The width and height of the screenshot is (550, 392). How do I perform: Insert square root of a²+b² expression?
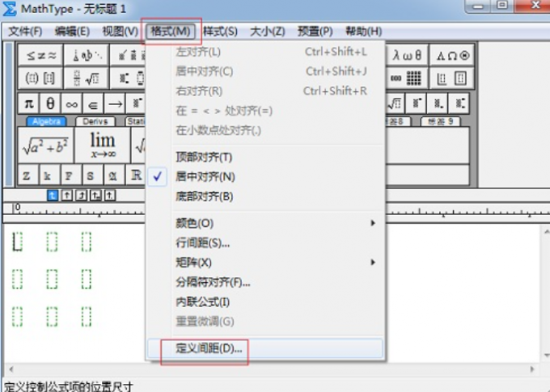point(45,145)
